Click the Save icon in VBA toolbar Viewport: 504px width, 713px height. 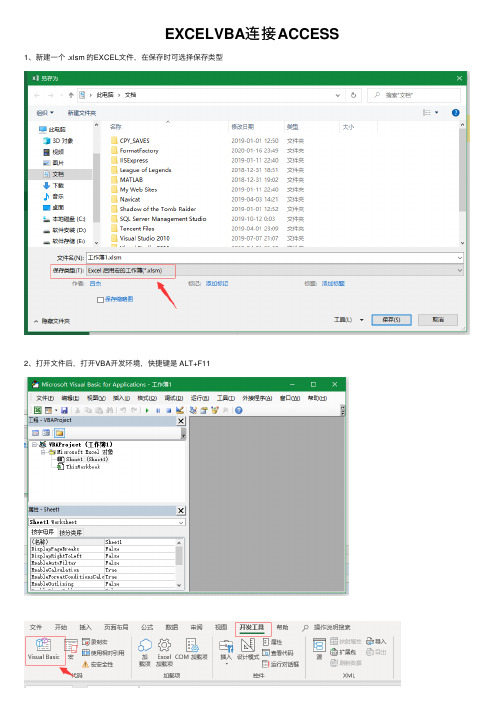pos(64,410)
